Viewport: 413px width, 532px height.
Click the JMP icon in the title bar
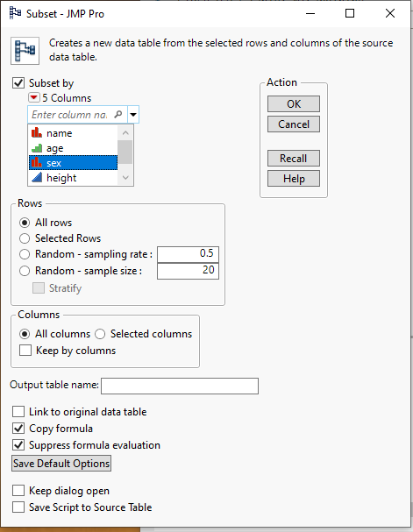coord(15,13)
